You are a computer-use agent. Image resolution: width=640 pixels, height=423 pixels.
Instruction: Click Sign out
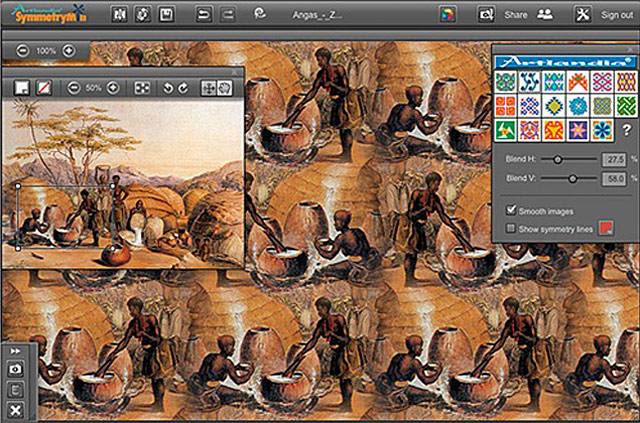[x=617, y=15]
